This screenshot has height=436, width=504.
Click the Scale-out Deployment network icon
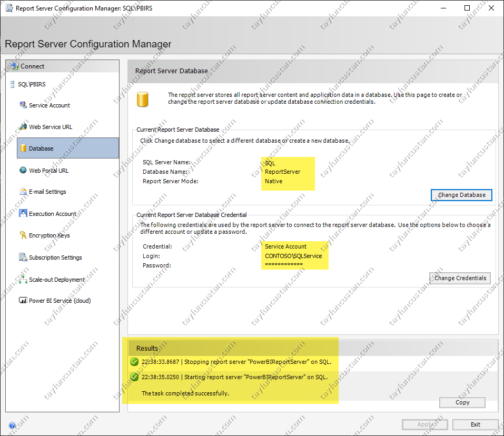pyautogui.click(x=23, y=280)
